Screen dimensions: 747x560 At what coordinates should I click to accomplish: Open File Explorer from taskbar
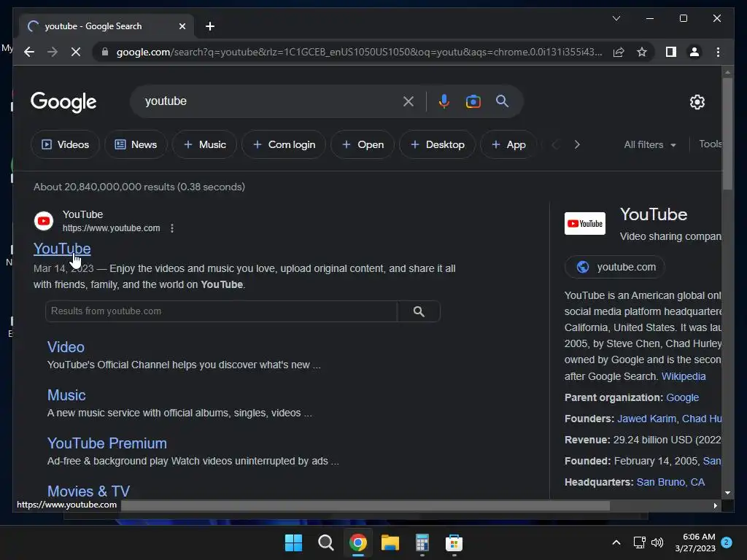click(x=390, y=542)
